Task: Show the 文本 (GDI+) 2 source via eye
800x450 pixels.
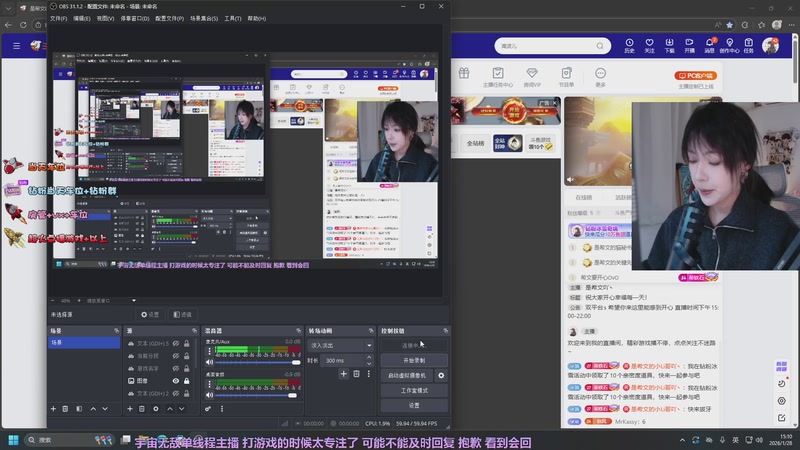Action: pos(176,393)
